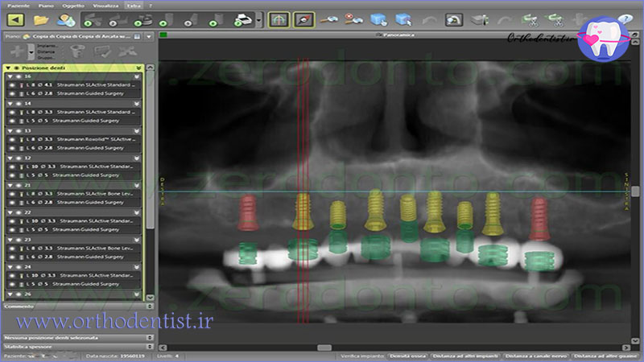The width and height of the screenshot is (644, 362).
Task: Open the plan name dropdown arrow
Action: coord(149,36)
